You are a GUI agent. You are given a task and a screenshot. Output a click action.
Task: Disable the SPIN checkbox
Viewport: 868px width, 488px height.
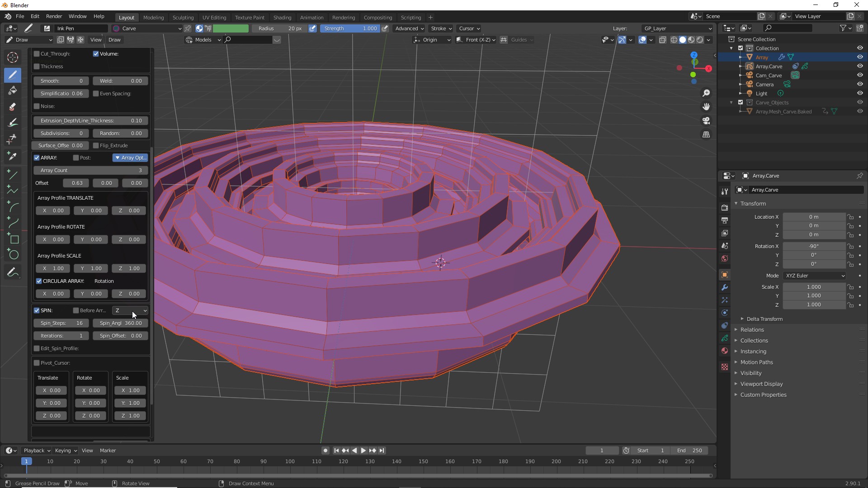tap(37, 310)
